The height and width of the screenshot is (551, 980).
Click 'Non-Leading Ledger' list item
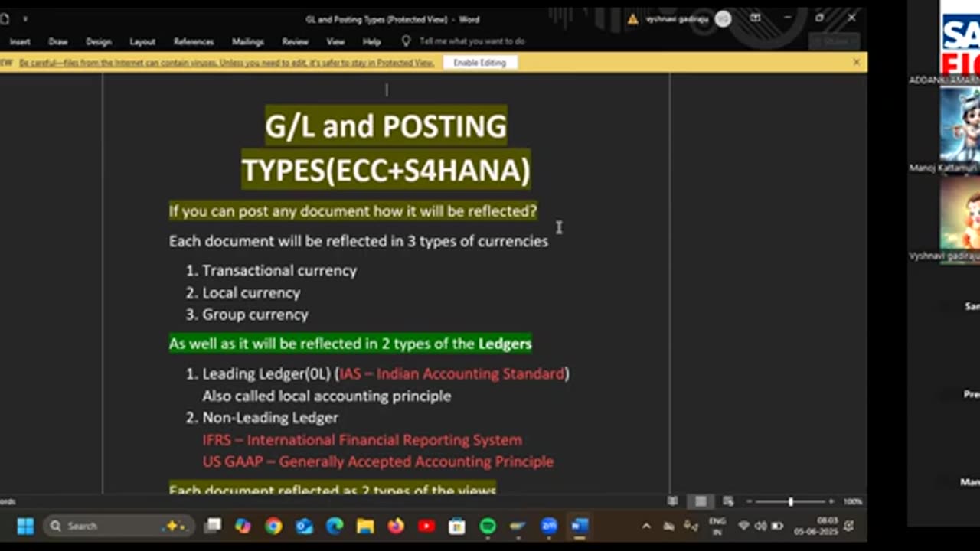pyautogui.click(x=270, y=418)
